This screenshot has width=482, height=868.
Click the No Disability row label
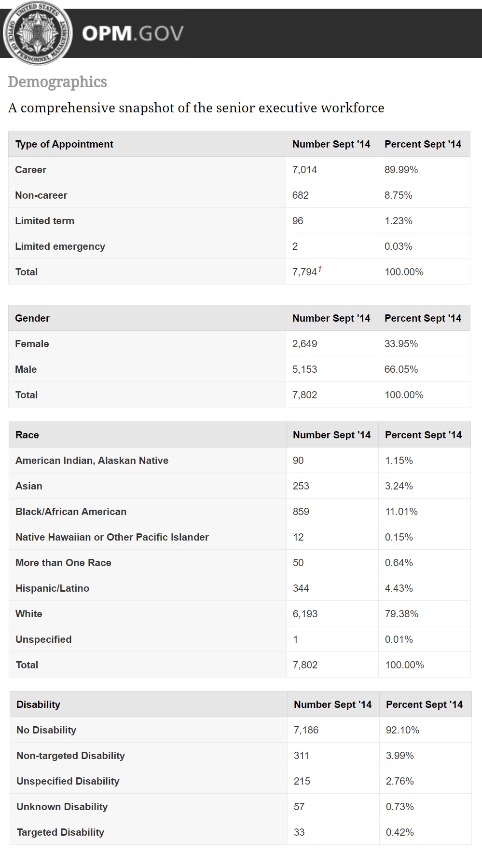[x=46, y=730]
